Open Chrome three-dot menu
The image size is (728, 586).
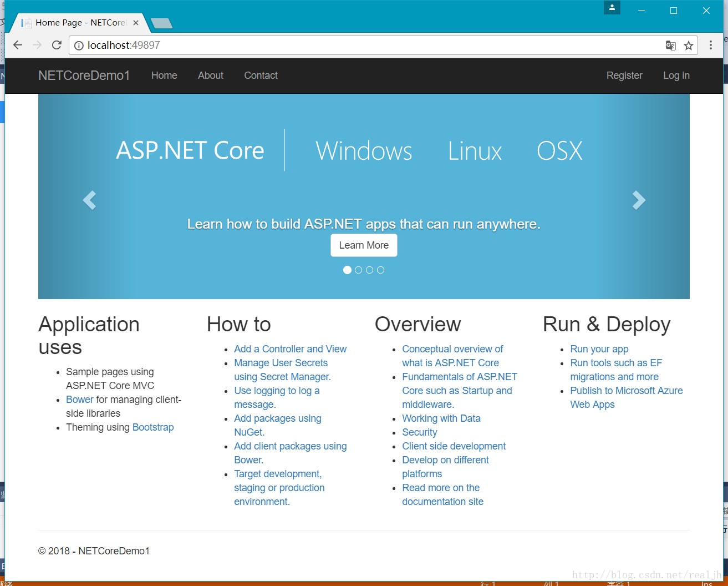click(x=711, y=45)
